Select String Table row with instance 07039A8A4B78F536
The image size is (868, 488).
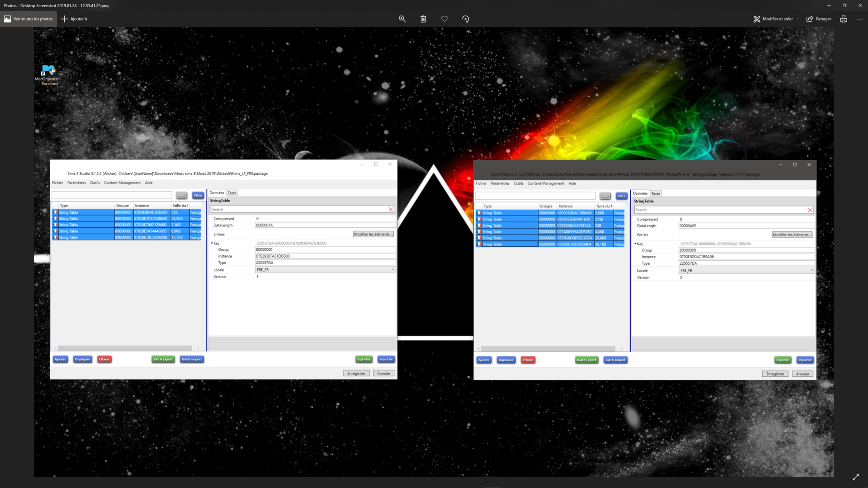pyautogui.click(x=550, y=225)
